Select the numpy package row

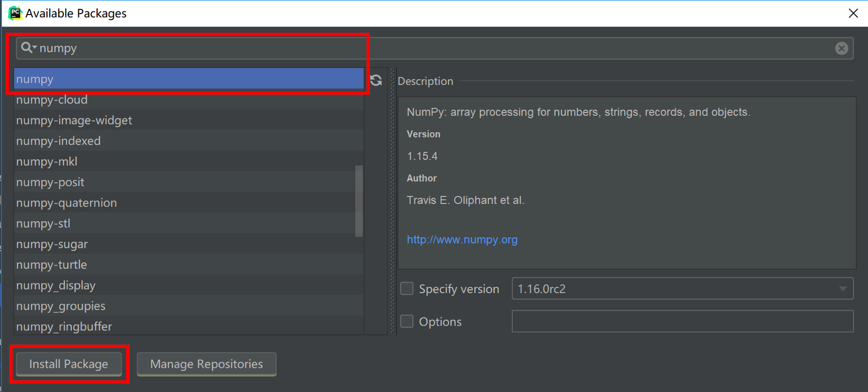pyautogui.click(x=189, y=79)
